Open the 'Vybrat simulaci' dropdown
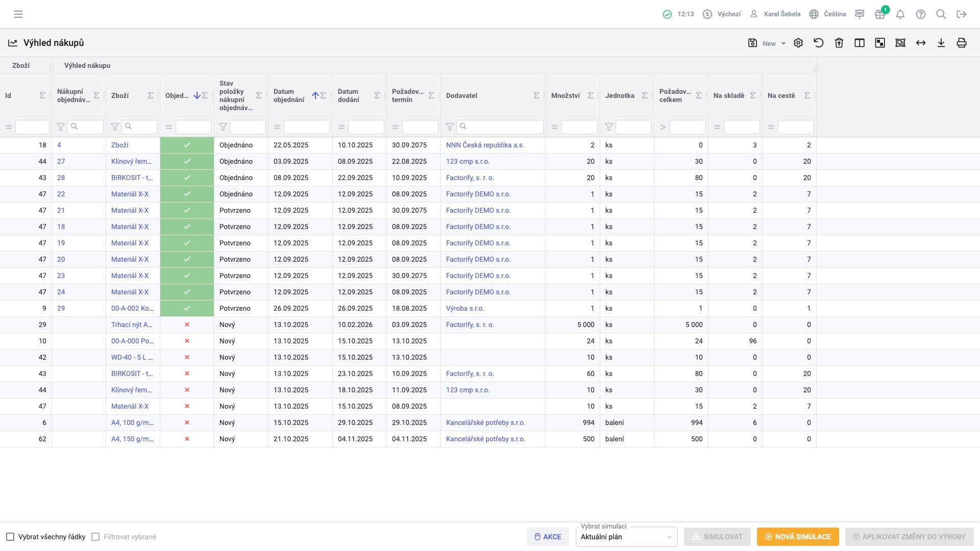The height and width of the screenshot is (551, 980). 626,537
